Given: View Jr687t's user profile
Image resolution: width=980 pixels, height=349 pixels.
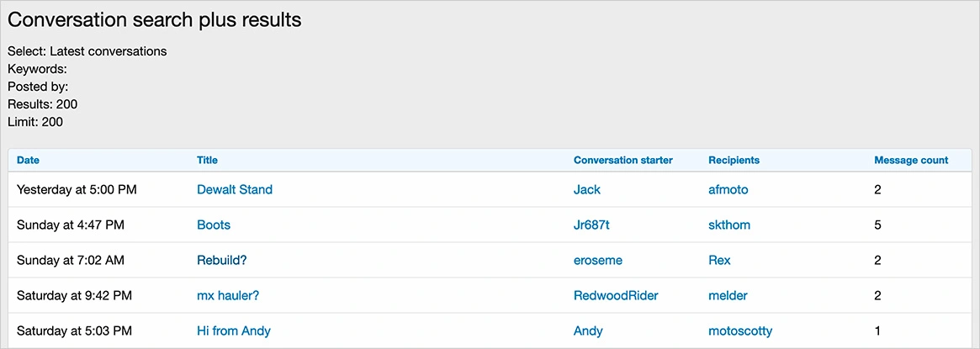Looking at the screenshot, I should (x=592, y=225).
